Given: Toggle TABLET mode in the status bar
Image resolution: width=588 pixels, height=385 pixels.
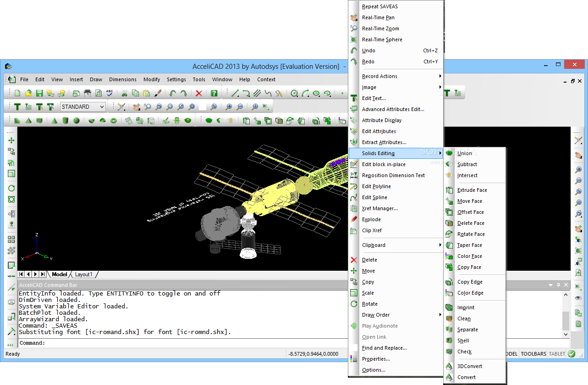Looking at the screenshot, I should pyautogui.click(x=557, y=354).
